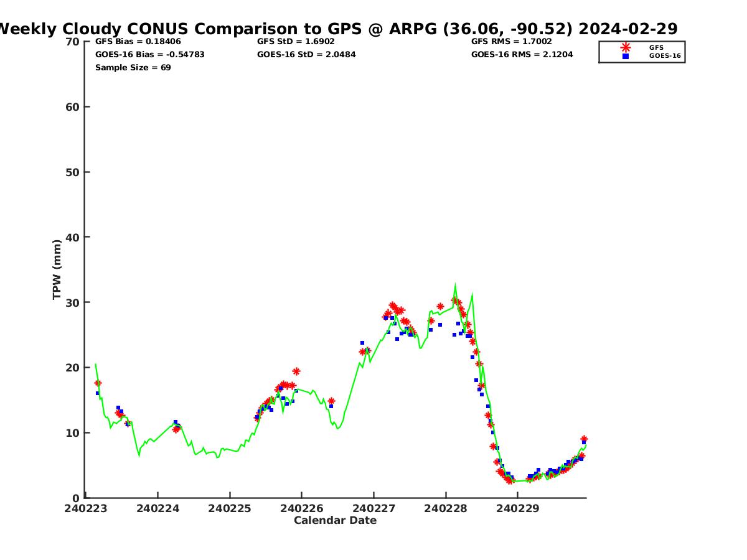747x560 pixels.
Task: Click the GFS label in the legend
Action: (656, 47)
